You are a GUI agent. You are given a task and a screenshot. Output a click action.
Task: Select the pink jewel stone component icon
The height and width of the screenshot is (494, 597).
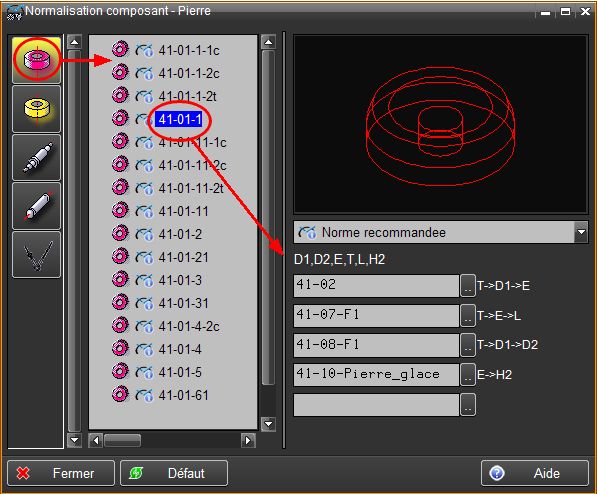37,60
